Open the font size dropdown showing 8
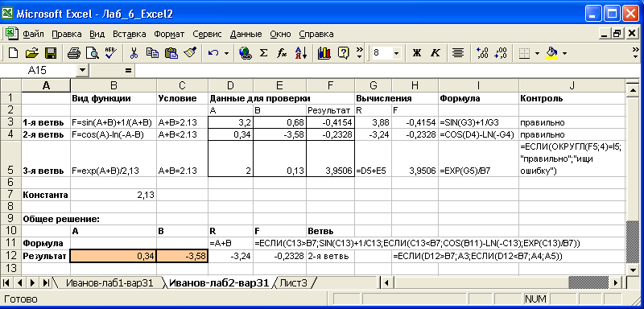Image resolution: width=644 pixels, height=309 pixels. [396, 53]
